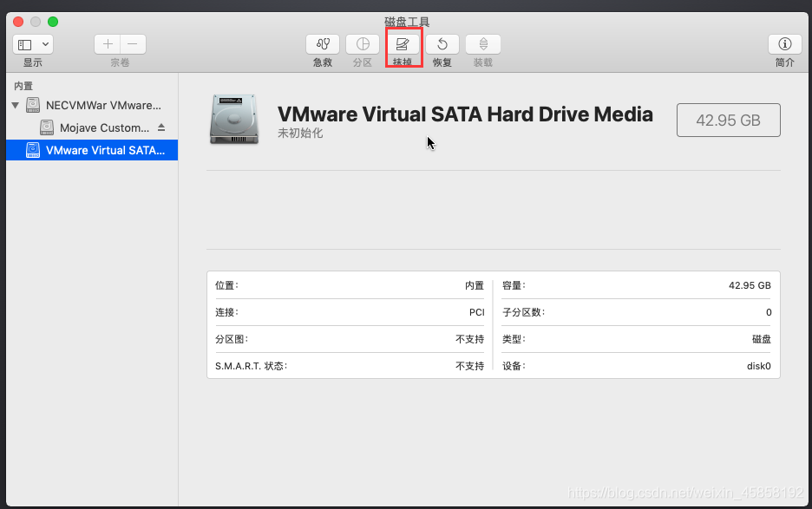Click the remove volume minus button
Viewport: 812px width, 509px height.
(133, 44)
